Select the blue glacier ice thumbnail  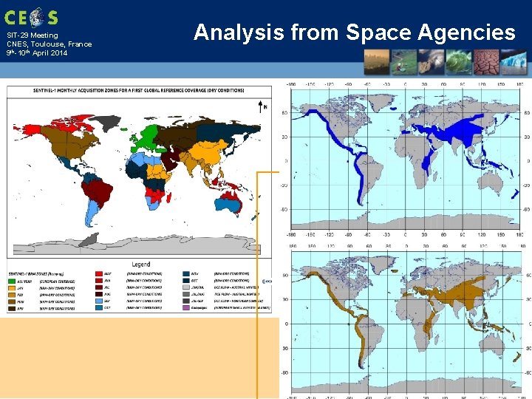point(514,62)
